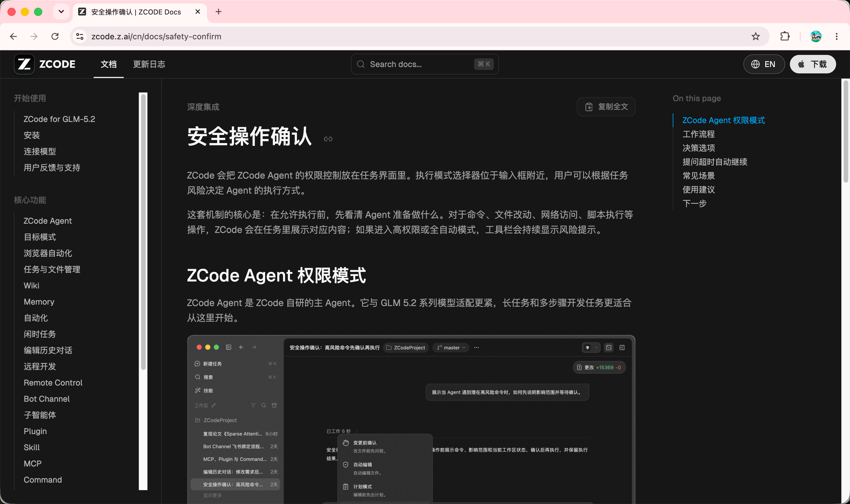Screen dimensions: 850x504
Task: Jump to 下一步 in page outline
Action: pyautogui.click(x=694, y=203)
